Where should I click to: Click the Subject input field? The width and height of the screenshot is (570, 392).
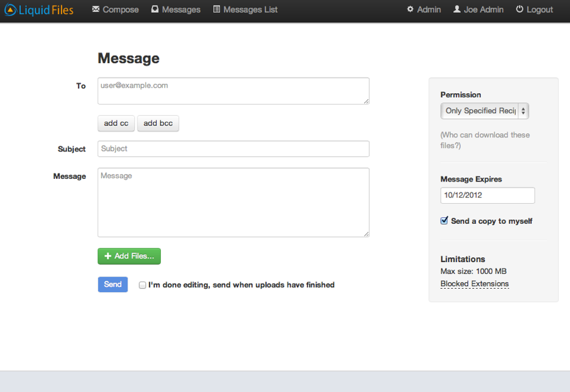pyautogui.click(x=233, y=148)
